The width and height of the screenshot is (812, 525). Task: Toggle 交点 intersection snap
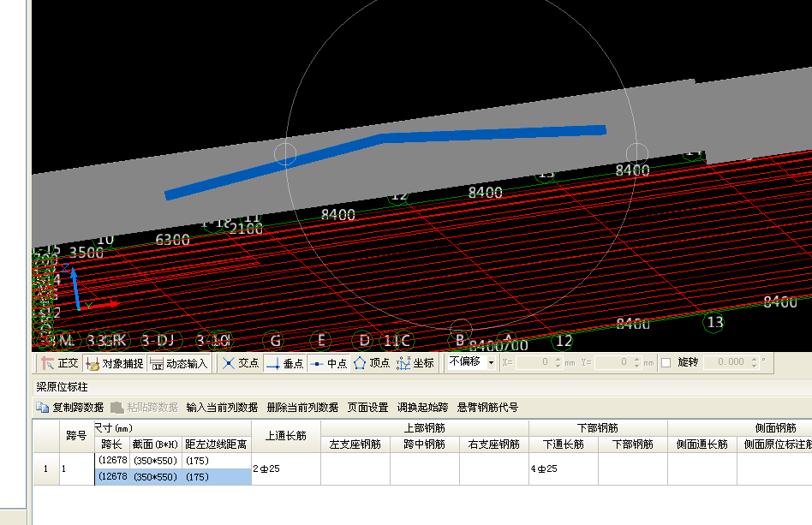pos(241,363)
